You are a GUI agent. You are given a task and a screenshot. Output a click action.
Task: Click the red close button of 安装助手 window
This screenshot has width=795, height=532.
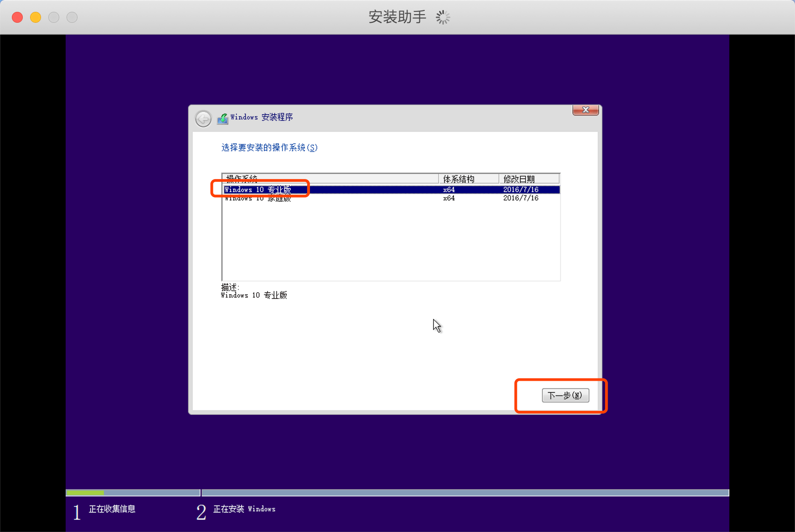[17, 17]
